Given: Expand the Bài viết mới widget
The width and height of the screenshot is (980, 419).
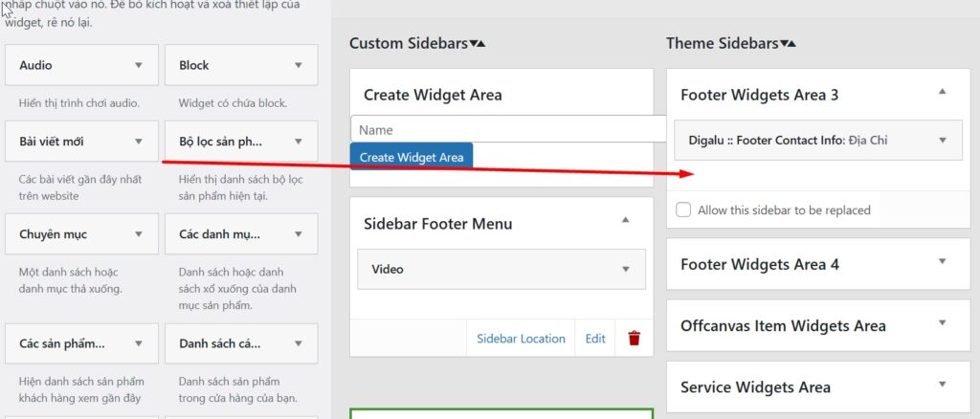Looking at the screenshot, I should (x=139, y=143).
